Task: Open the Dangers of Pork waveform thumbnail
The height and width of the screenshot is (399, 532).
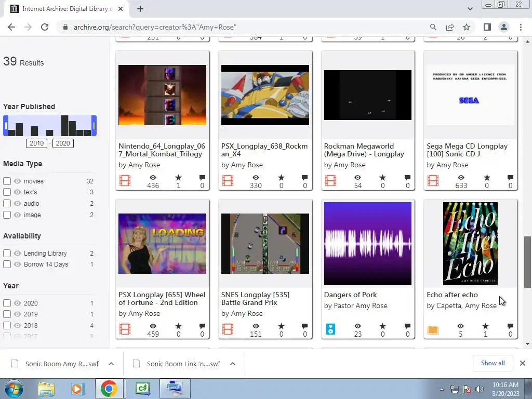Action: (368, 244)
